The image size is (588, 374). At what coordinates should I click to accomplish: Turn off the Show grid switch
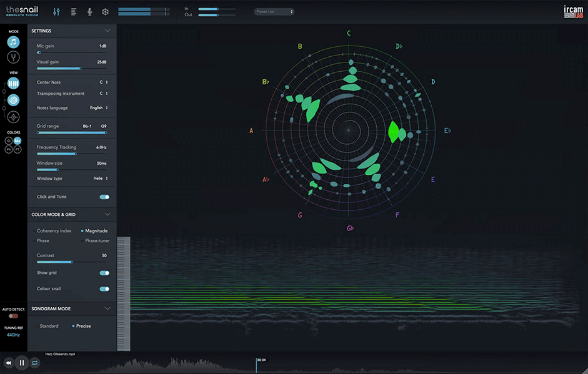click(104, 273)
